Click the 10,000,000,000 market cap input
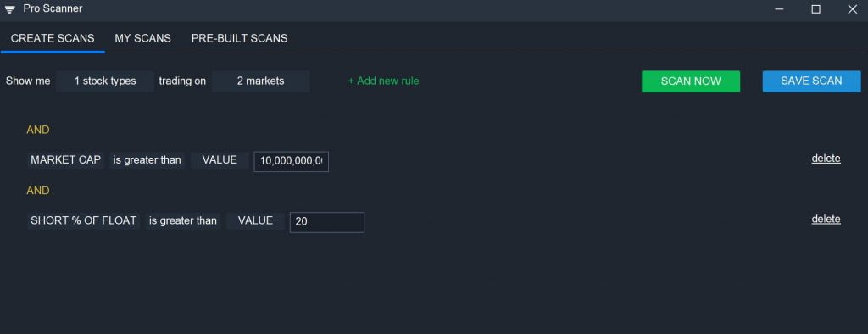Viewport: 868px width, 334px height. coord(292,162)
